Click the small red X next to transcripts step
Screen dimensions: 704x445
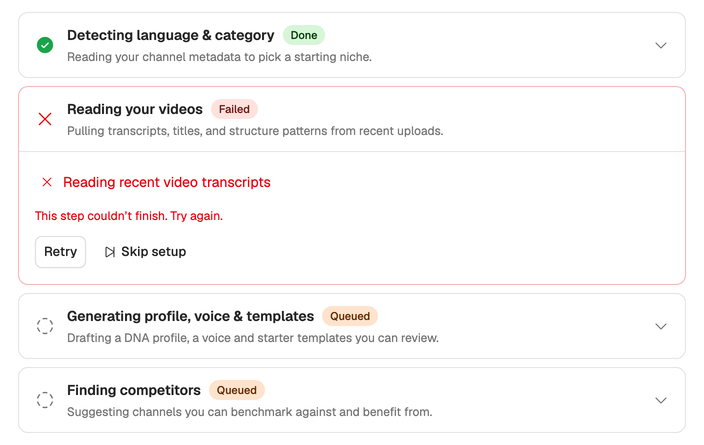(47, 182)
